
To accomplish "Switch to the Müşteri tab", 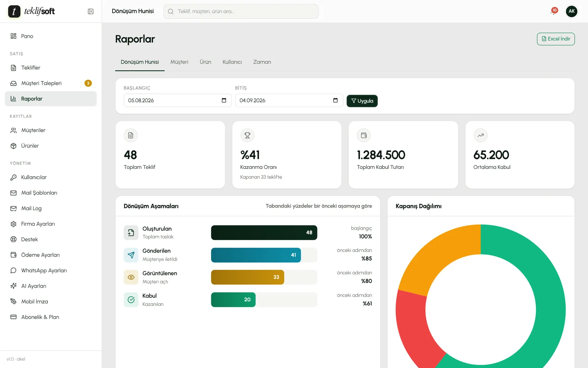I will [179, 62].
